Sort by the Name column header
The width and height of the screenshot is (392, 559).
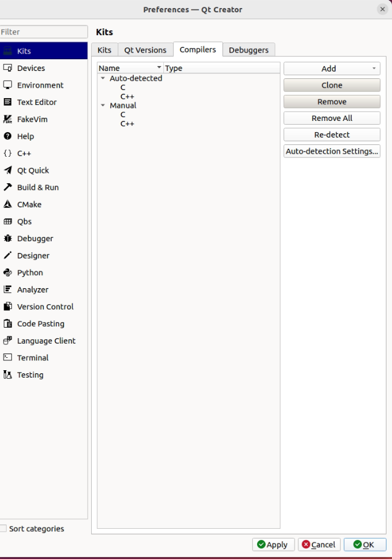click(130, 68)
